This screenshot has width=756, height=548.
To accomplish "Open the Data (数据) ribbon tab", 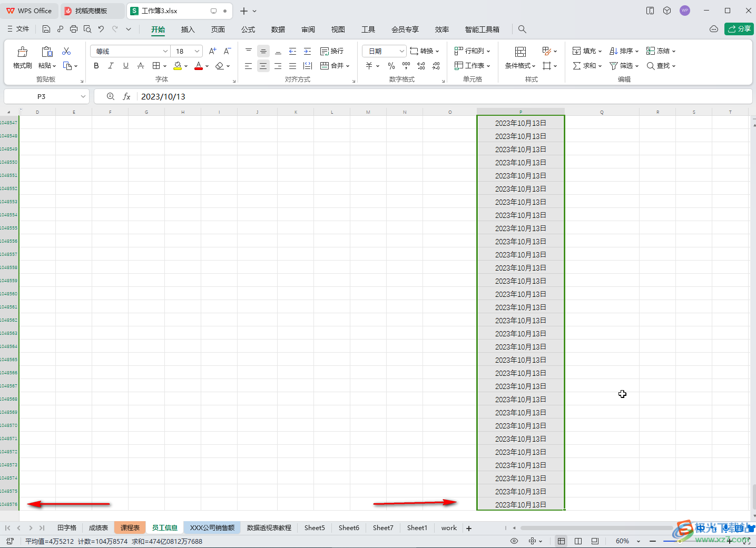I will [278, 29].
